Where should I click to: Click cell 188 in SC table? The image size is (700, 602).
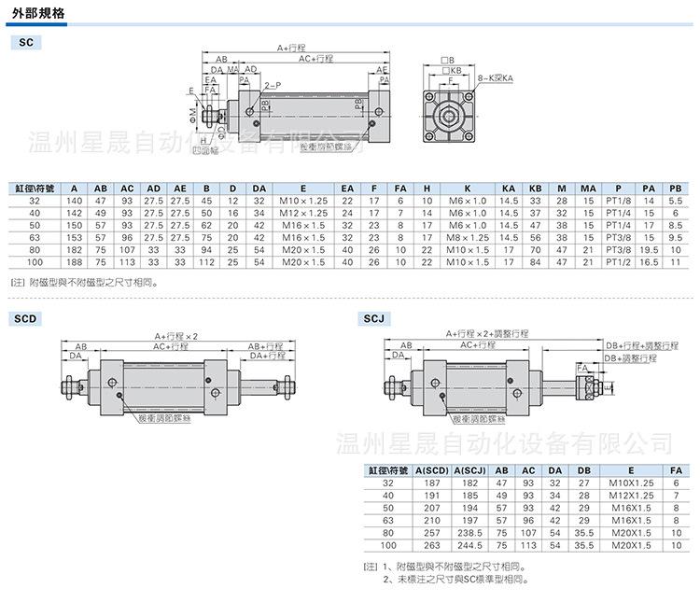click(74, 262)
